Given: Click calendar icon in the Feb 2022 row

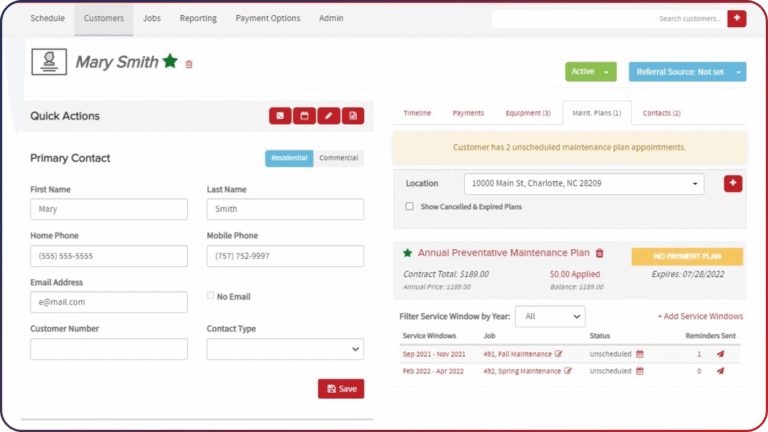Looking at the screenshot, I should pos(640,371).
